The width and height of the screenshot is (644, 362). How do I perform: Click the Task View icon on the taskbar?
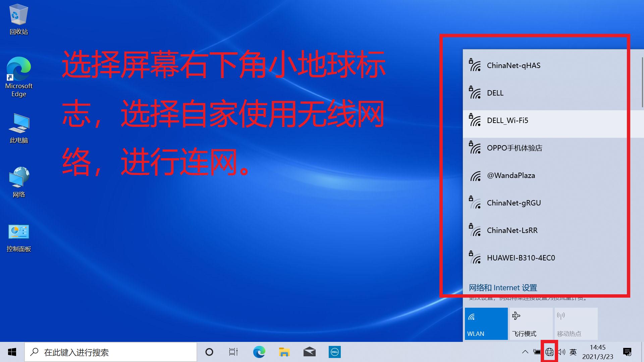click(x=233, y=352)
